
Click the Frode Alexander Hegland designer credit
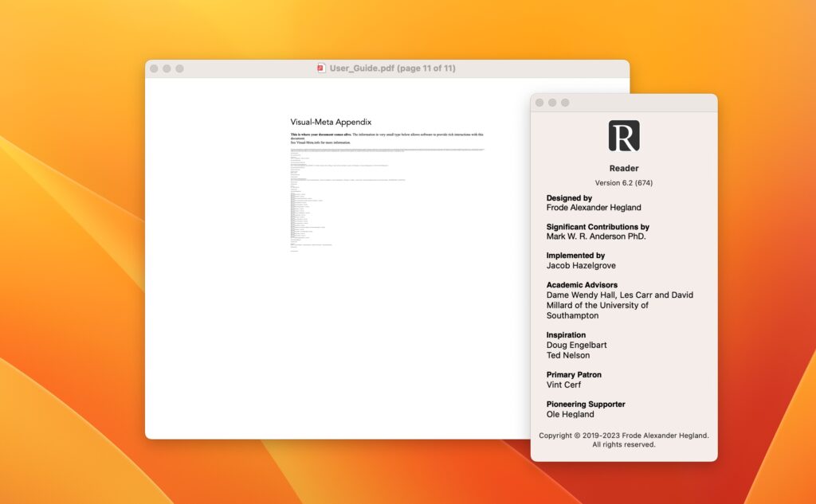[596, 207]
